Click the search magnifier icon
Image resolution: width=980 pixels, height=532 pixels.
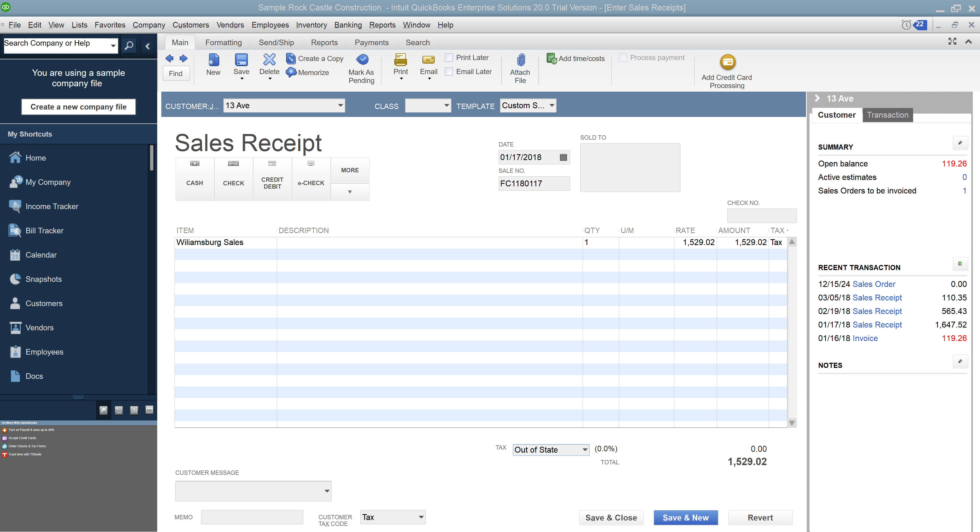click(129, 46)
